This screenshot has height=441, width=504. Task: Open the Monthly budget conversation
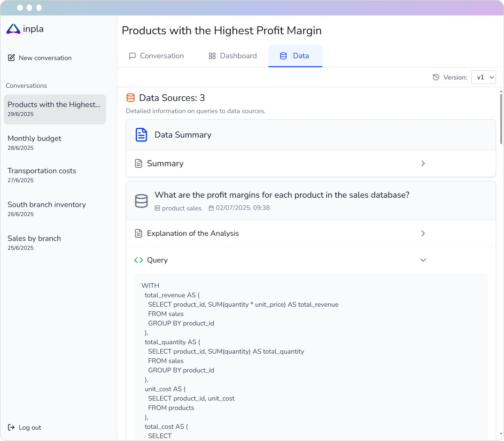[x=55, y=143]
